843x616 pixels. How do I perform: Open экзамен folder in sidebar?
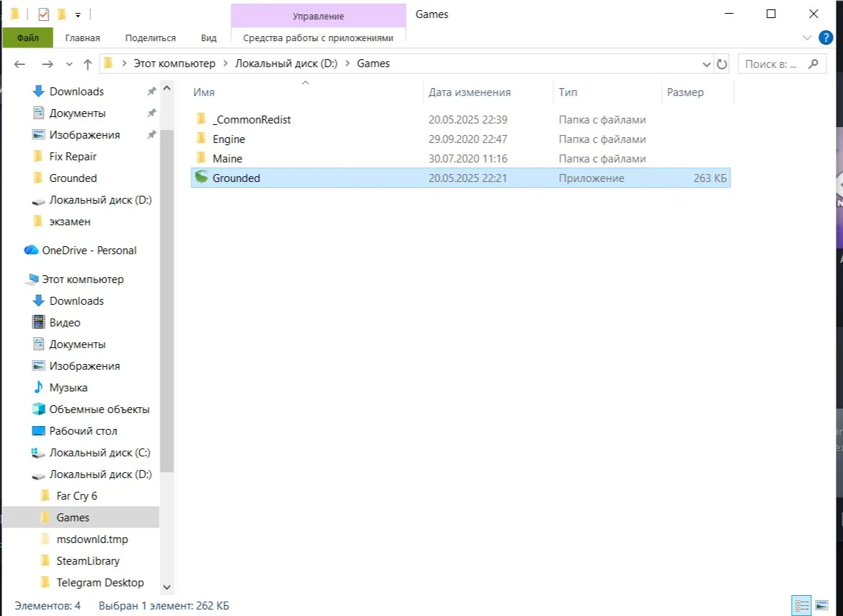pos(69,222)
